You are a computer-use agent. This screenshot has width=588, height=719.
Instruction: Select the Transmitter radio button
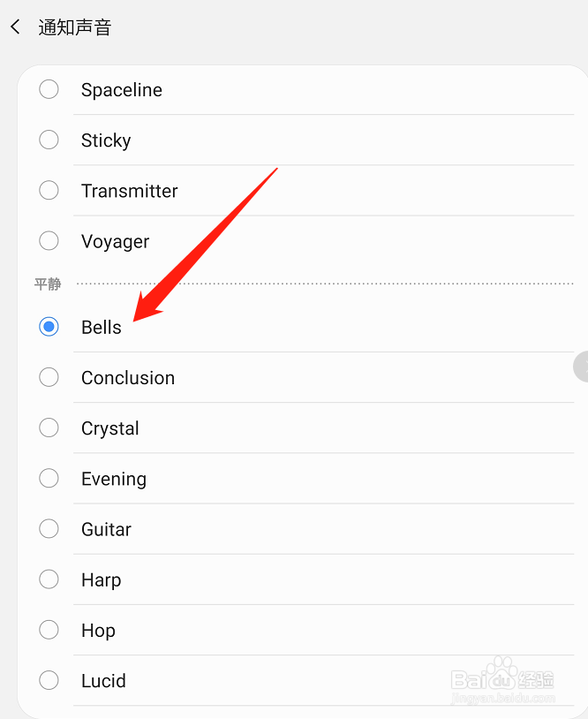pyautogui.click(x=49, y=190)
